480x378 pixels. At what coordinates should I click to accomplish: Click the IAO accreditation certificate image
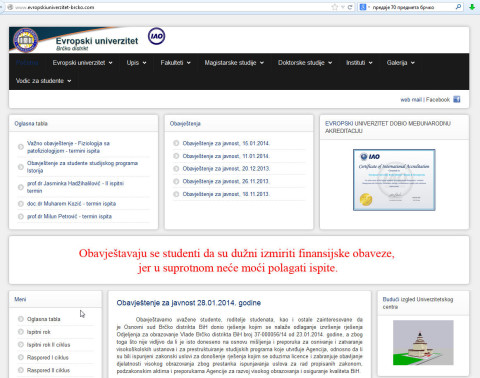point(394,180)
